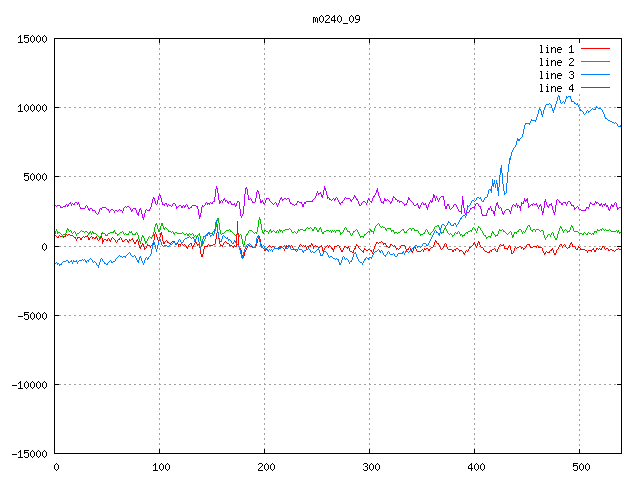Viewport: 640px width, 480px height.
Task: Click the 500 x-axis tick label
Action: coord(580,467)
